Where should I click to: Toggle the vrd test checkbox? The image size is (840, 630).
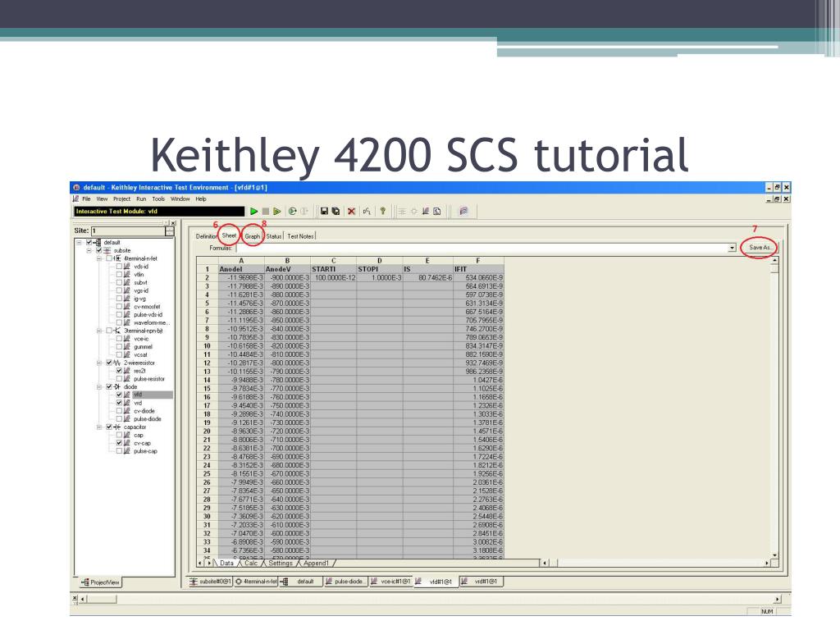tap(119, 404)
